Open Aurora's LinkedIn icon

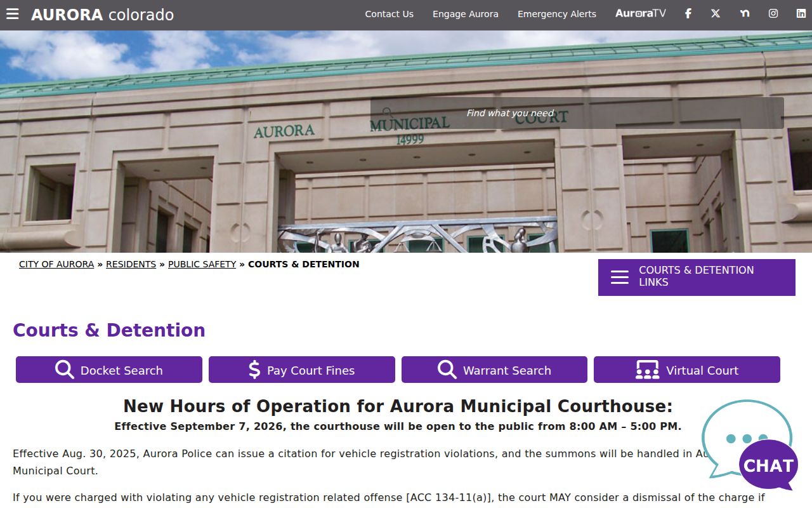click(801, 13)
